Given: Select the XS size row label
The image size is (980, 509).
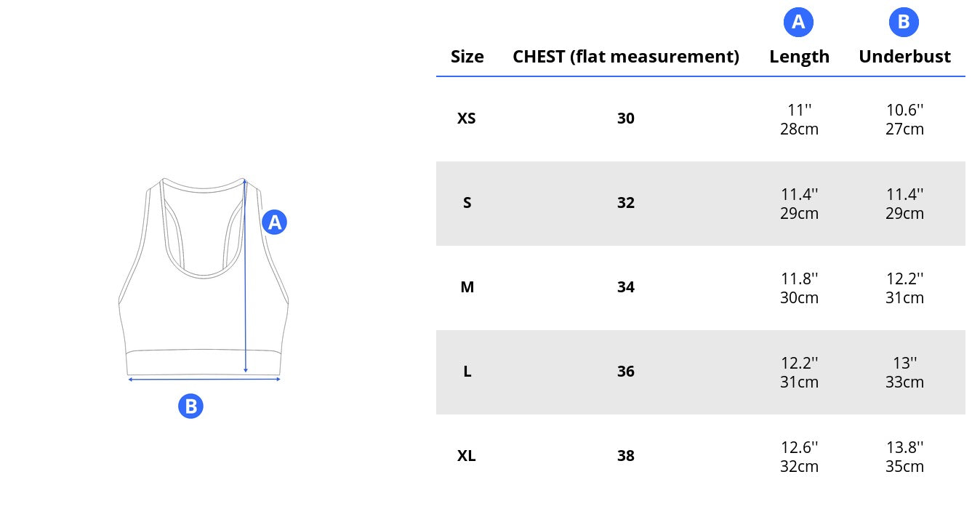Looking at the screenshot, I should pos(467,119).
